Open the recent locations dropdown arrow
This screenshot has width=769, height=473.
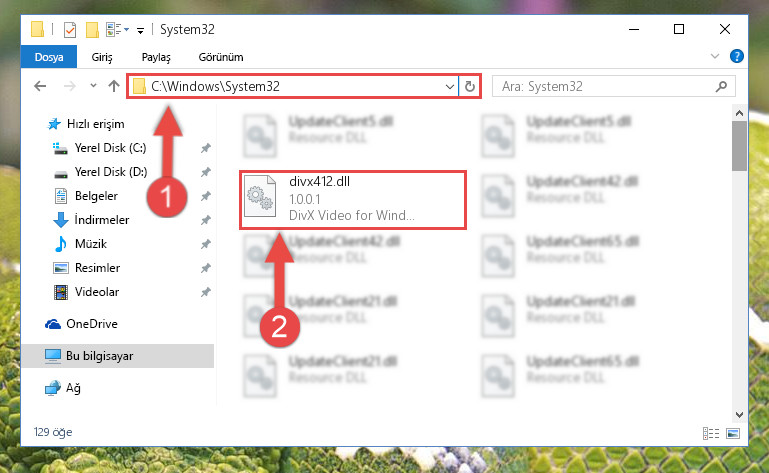[x=93, y=86]
